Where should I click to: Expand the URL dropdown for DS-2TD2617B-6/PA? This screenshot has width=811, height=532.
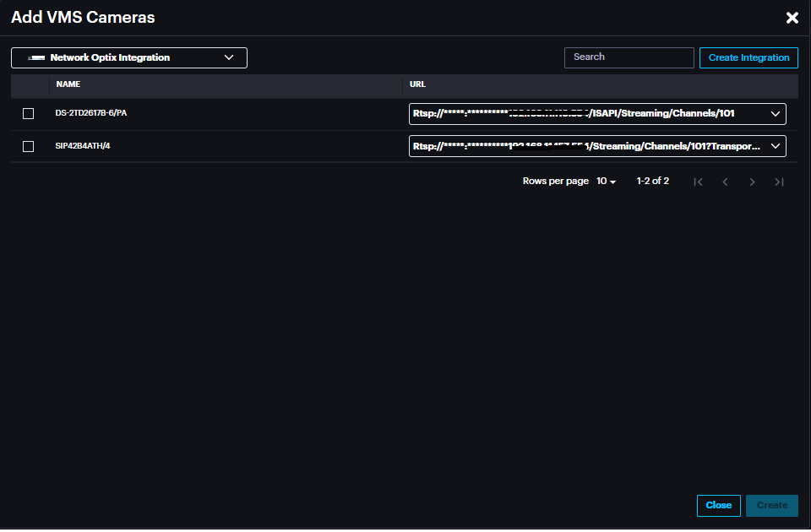[x=776, y=114]
